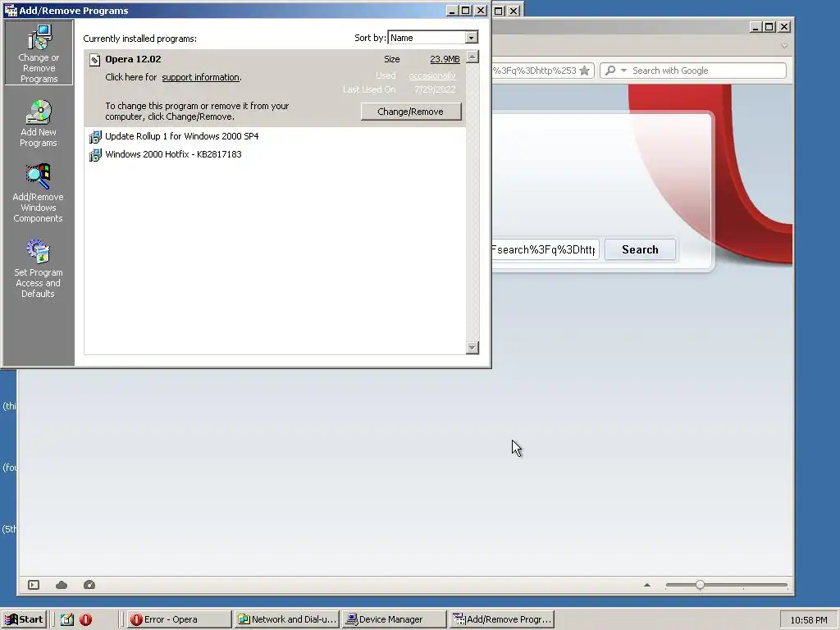
Task: Click scroll down arrow in programs list
Action: coord(472,348)
